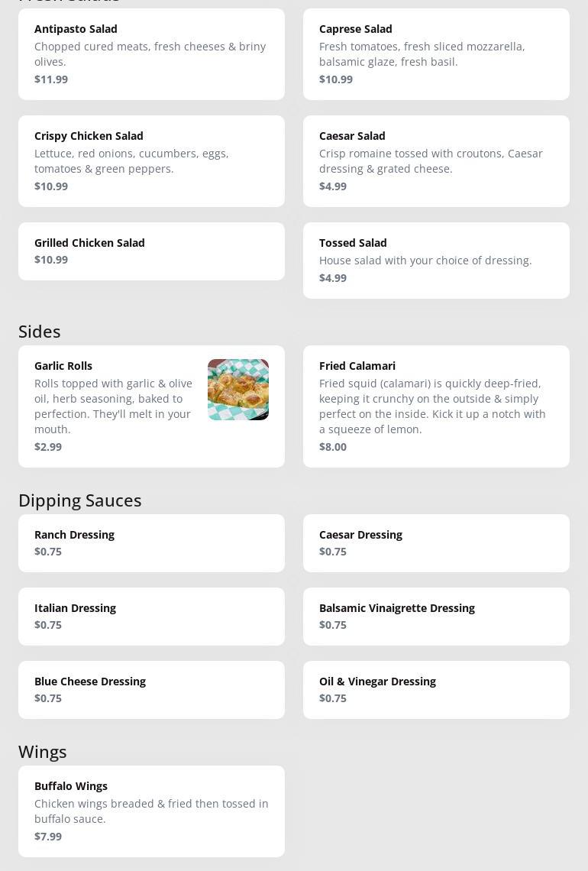Select Fried Calamari from Sides
Image resolution: width=588 pixels, height=871 pixels.
(x=436, y=406)
